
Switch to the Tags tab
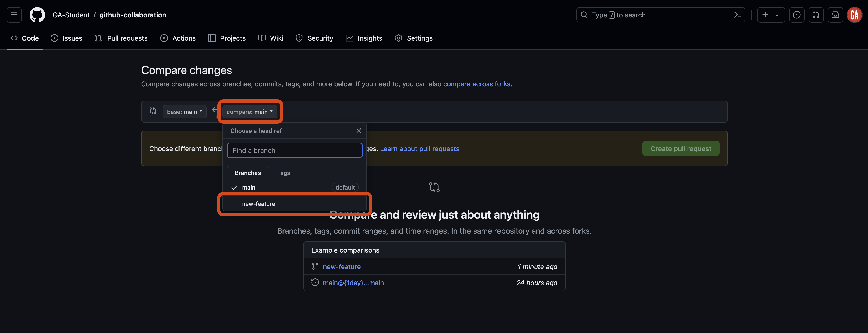click(283, 173)
